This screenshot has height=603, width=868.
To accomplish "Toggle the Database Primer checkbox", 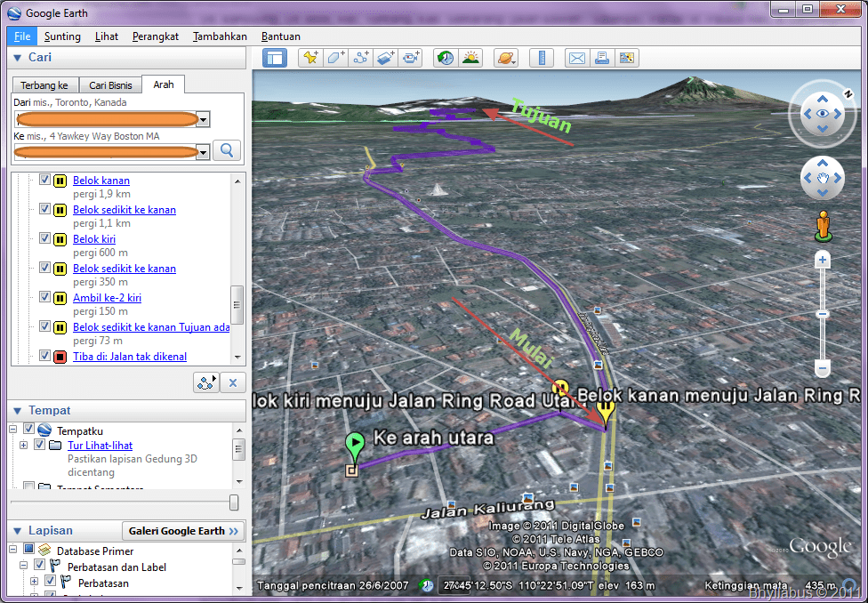I will (x=28, y=550).
